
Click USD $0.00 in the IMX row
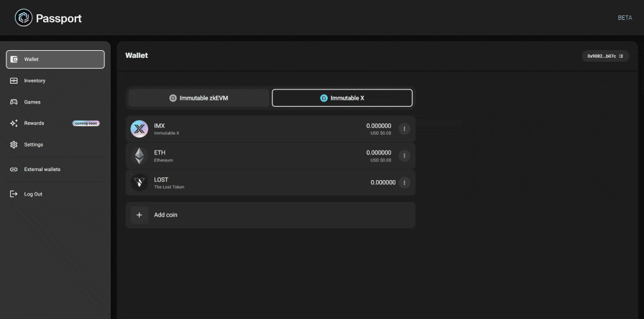coord(381,133)
